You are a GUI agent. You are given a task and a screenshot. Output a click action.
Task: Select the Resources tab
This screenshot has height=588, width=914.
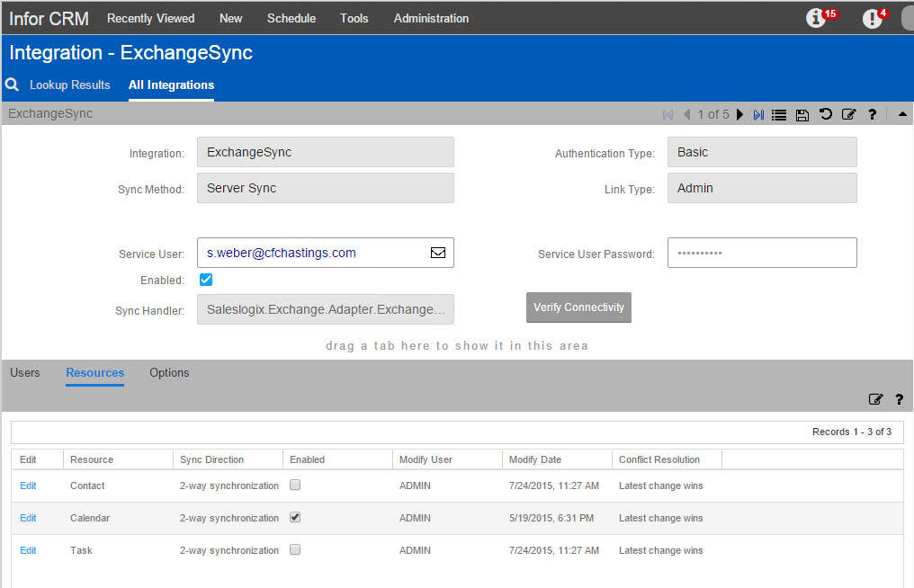[95, 372]
